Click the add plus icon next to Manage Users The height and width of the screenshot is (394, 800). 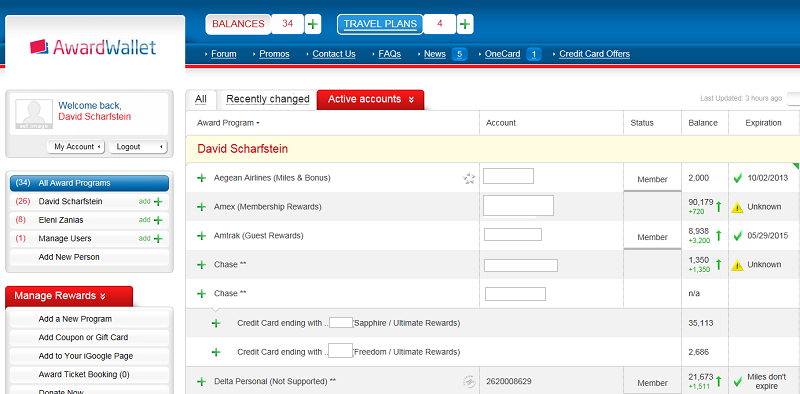coord(158,238)
